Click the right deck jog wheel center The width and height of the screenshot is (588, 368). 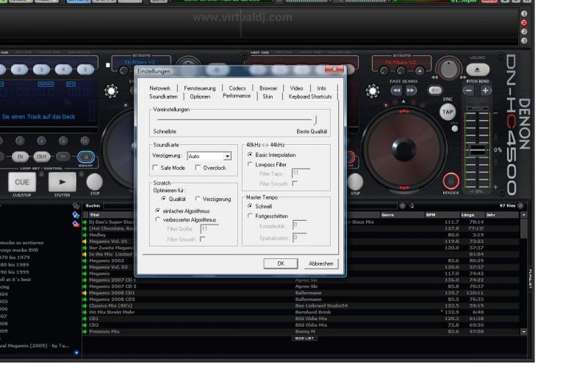tap(404, 149)
